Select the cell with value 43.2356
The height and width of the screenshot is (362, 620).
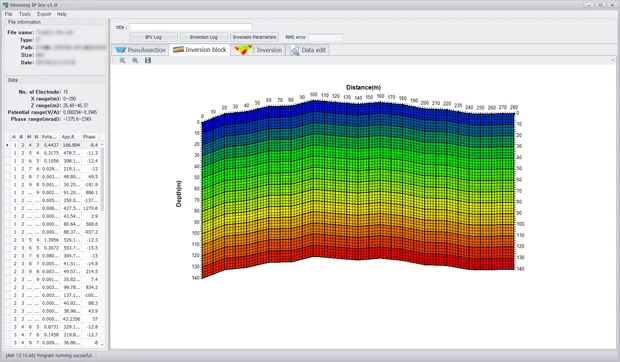(x=70, y=319)
